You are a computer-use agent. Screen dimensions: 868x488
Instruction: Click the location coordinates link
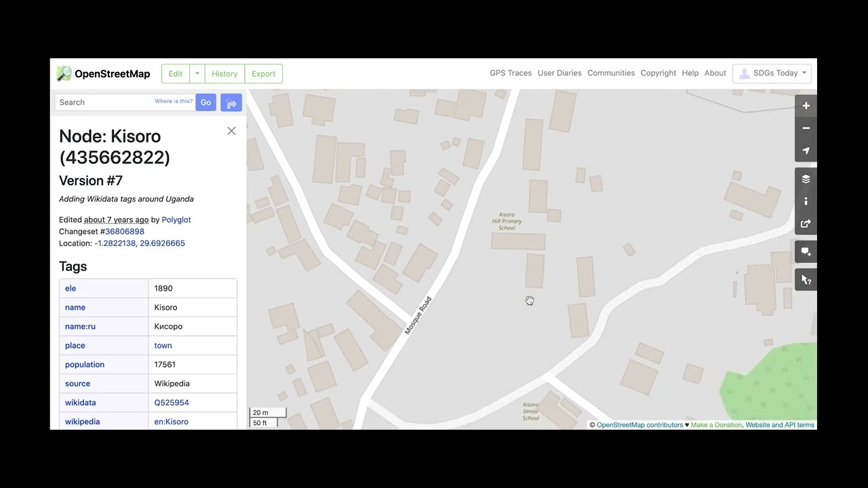tap(140, 243)
